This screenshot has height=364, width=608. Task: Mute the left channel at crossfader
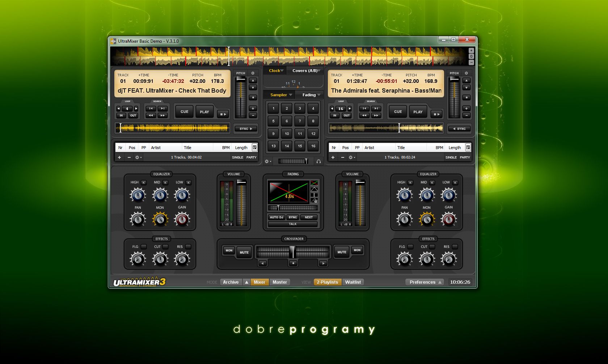point(244,252)
